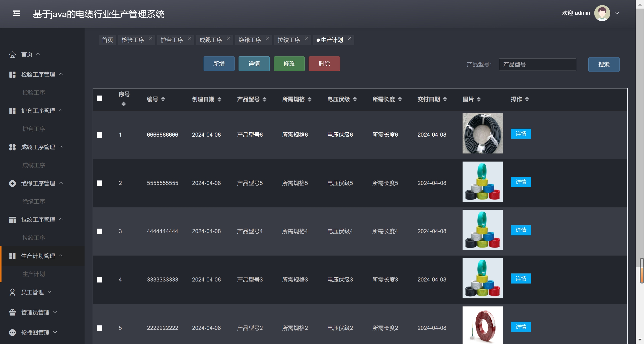644x344 pixels.
Task: Click the 新增 button
Action: click(219, 64)
